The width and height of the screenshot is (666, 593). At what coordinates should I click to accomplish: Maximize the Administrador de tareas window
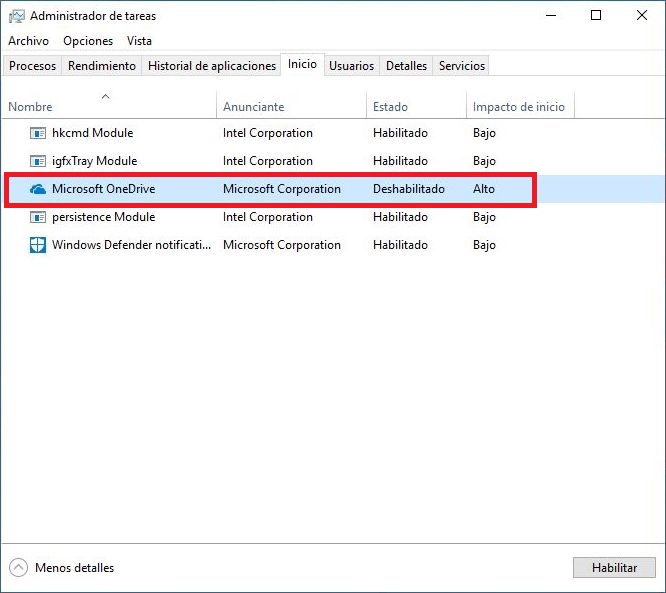596,16
